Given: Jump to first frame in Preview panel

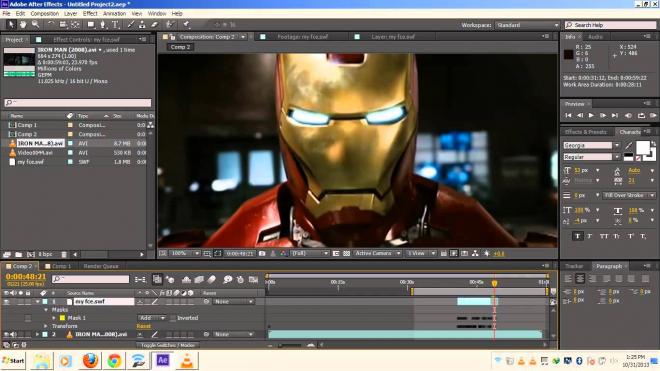Looking at the screenshot, I should [x=568, y=115].
